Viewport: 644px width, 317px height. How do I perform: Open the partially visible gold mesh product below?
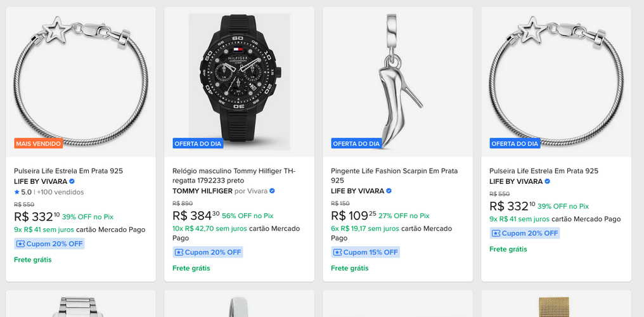click(x=556, y=304)
